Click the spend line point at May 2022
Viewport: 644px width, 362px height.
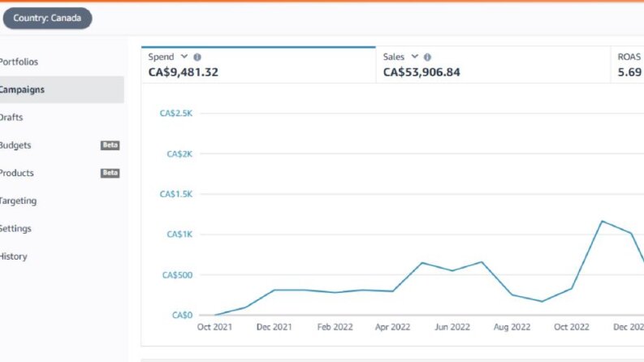point(422,263)
